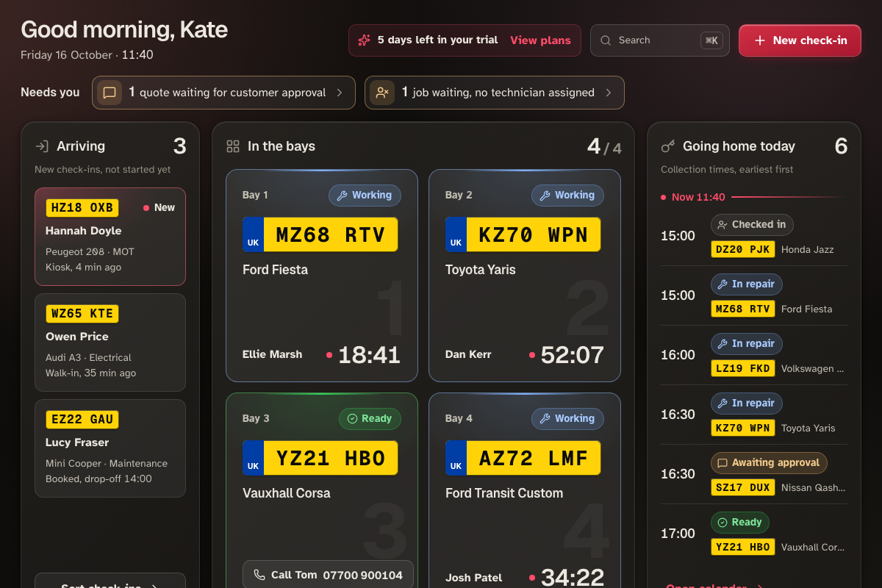Image resolution: width=882 pixels, height=588 pixels.
Task: Click the quote speech-bubble icon
Action: pos(110,93)
